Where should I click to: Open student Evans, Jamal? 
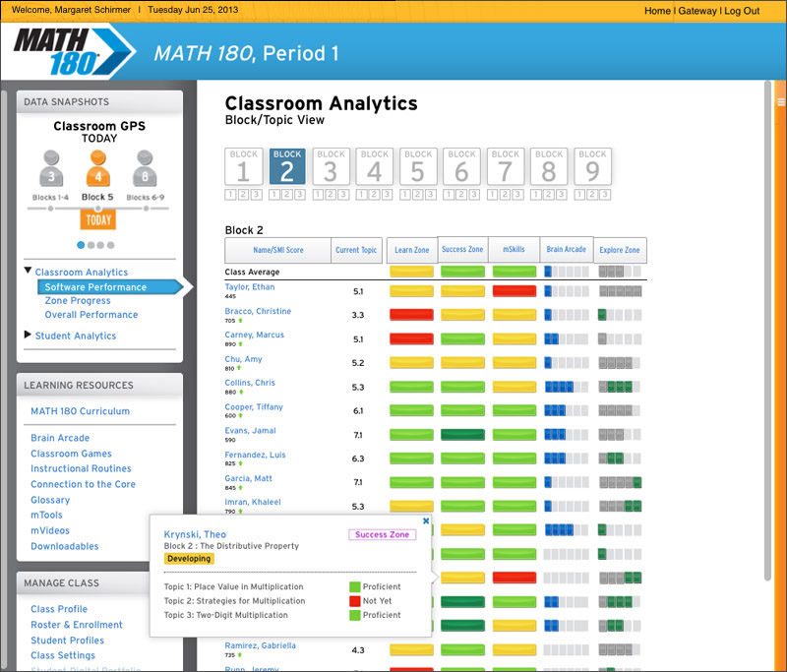click(x=251, y=431)
